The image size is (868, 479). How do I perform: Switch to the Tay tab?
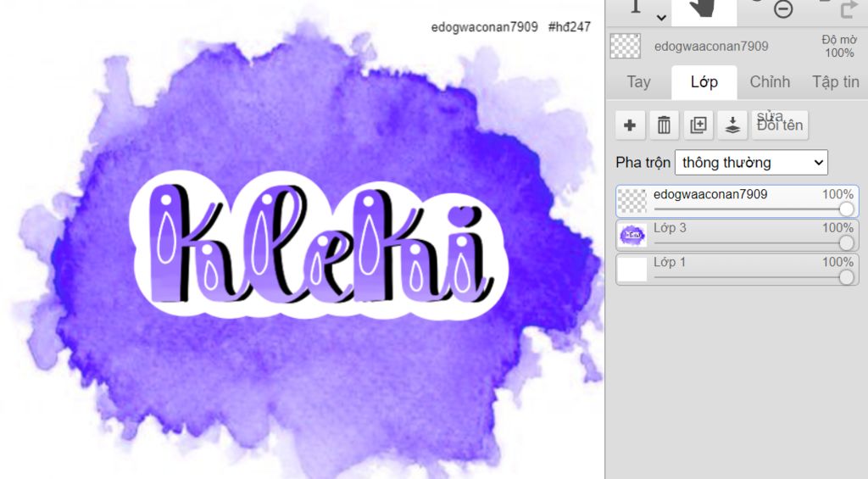638,82
